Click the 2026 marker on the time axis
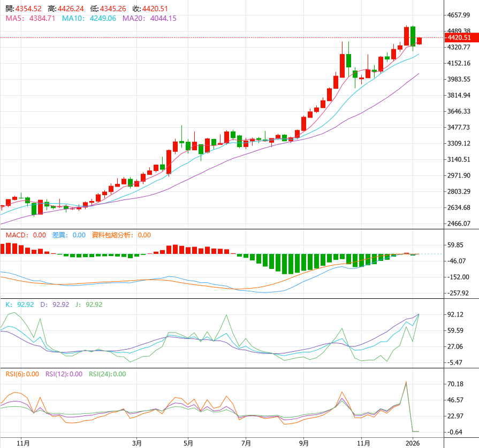This screenshot has height=448, width=479. (412, 443)
